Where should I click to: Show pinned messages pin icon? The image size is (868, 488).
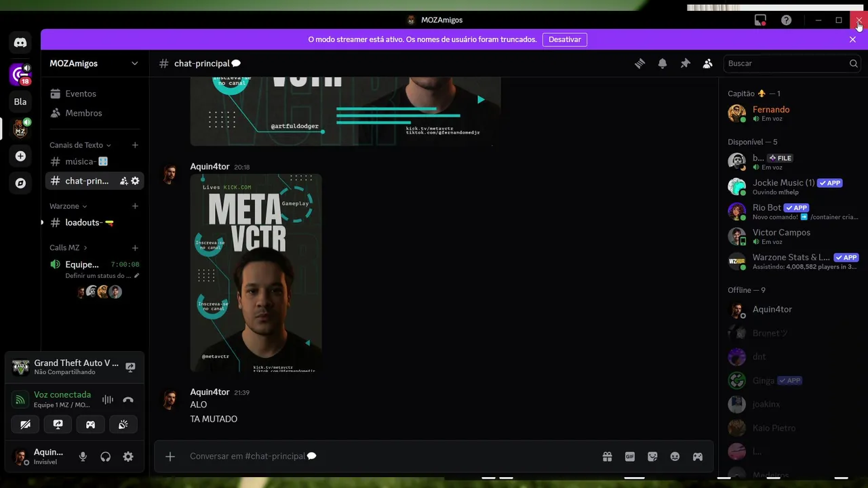pos(685,63)
